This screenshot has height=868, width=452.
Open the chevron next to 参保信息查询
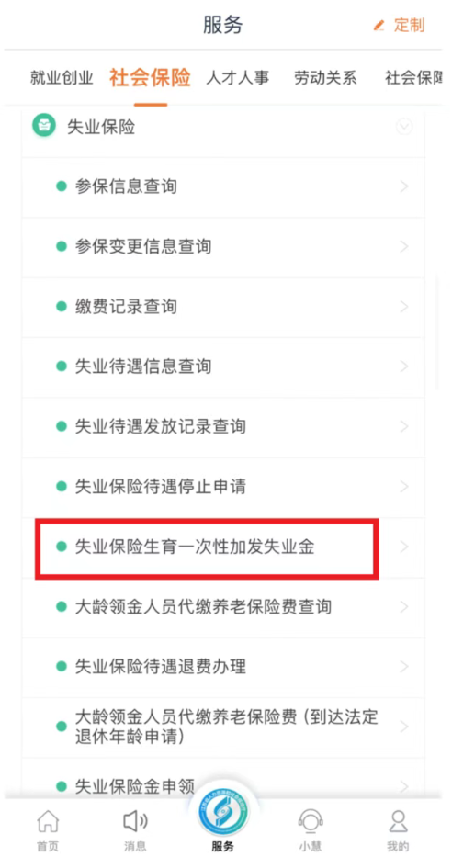(404, 186)
